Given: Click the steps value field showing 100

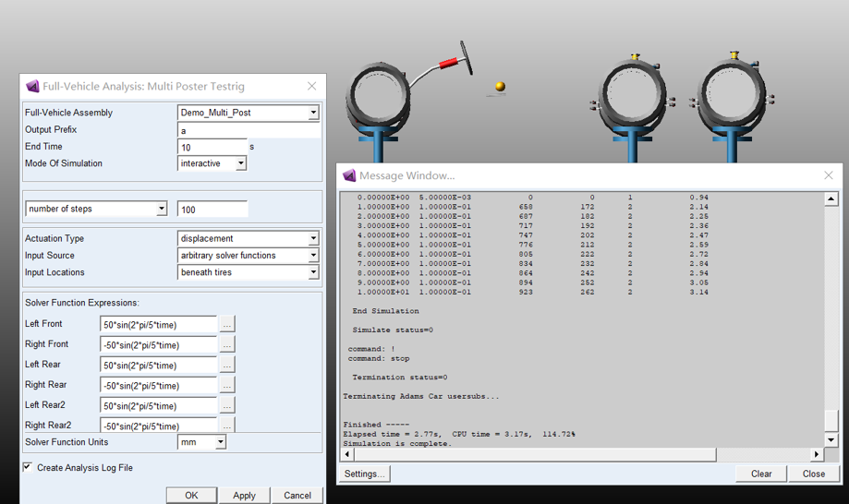Looking at the screenshot, I should point(212,210).
